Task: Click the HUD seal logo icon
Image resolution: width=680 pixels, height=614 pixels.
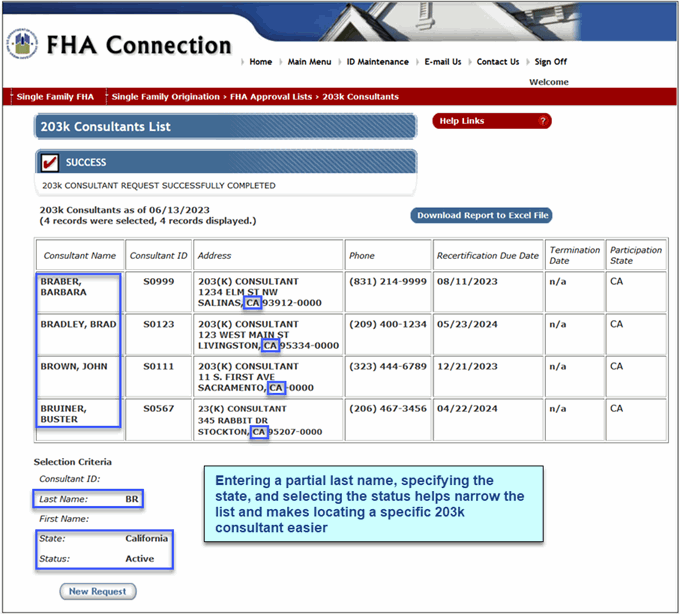Action: [22, 44]
